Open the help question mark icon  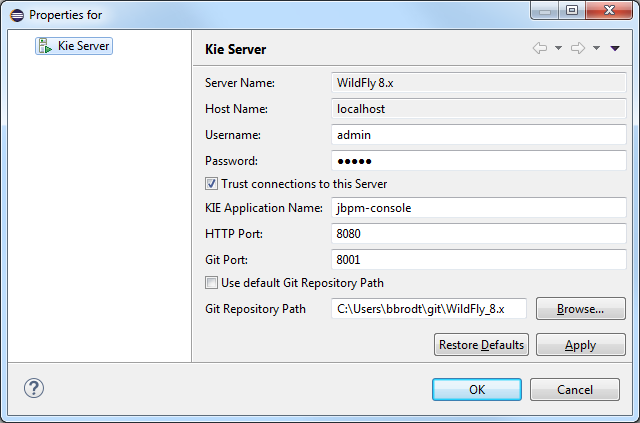[x=33, y=389]
